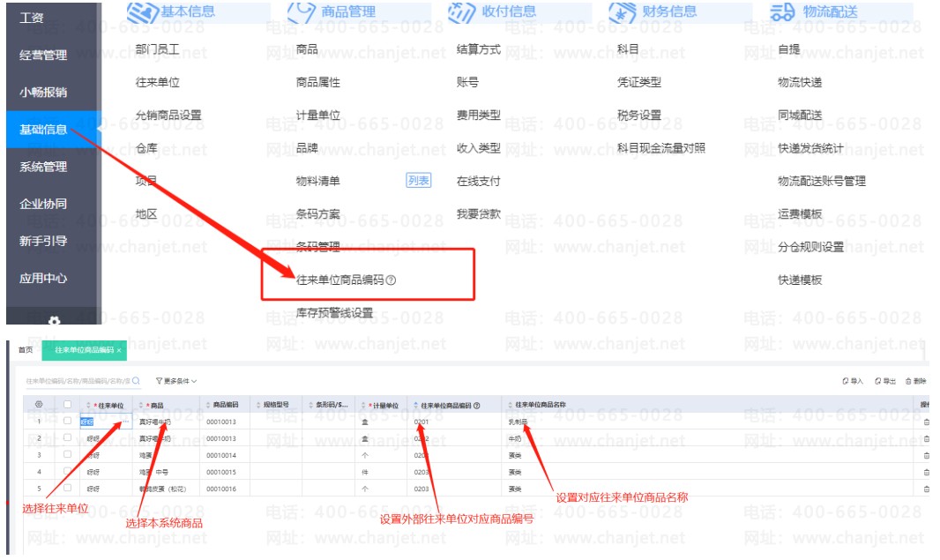The image size is (940, 560).
Task: Sort by the 规格型号 column arrows
Action: pos(258,406)
